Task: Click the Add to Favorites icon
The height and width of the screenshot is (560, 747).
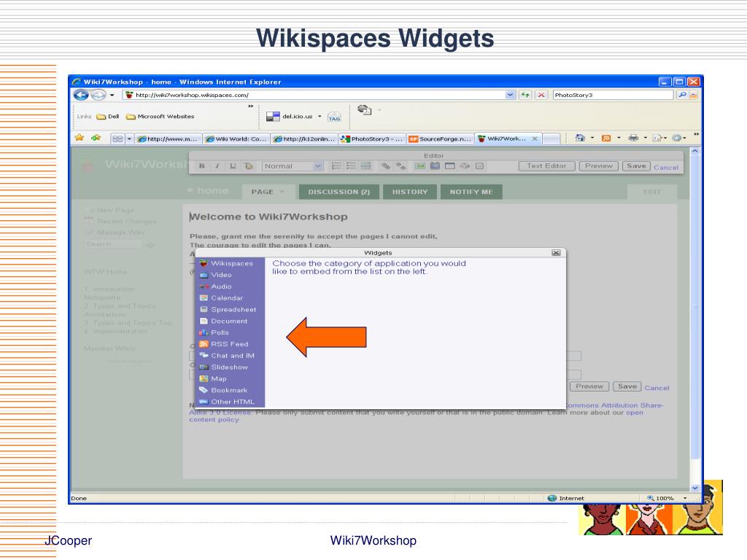Action: click(96, 138)
